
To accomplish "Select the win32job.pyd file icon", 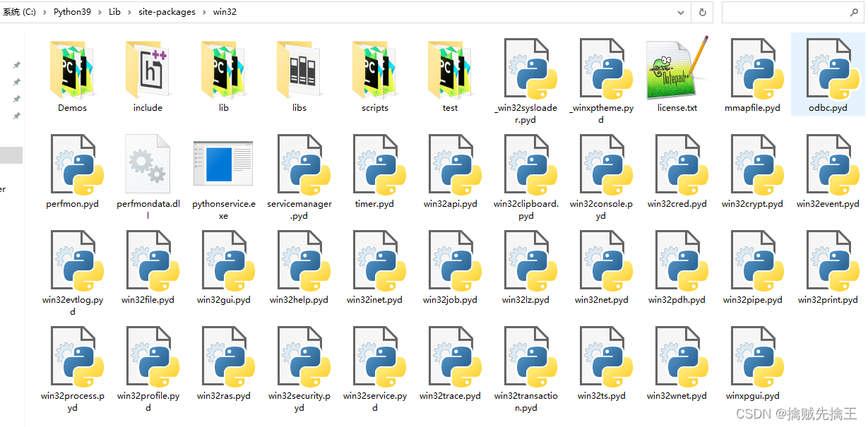I will pos(456,261).
